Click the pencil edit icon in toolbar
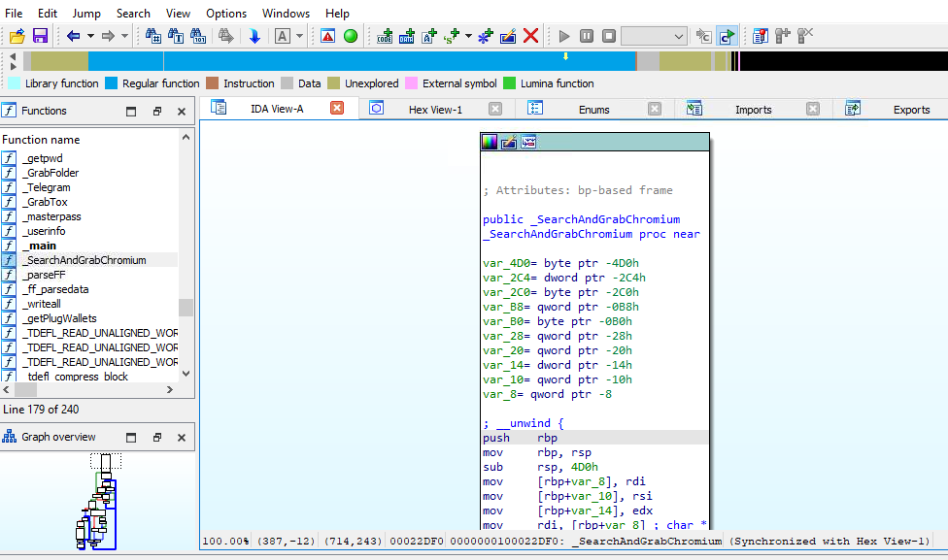 pyautogui.click(x=508, y=36)
